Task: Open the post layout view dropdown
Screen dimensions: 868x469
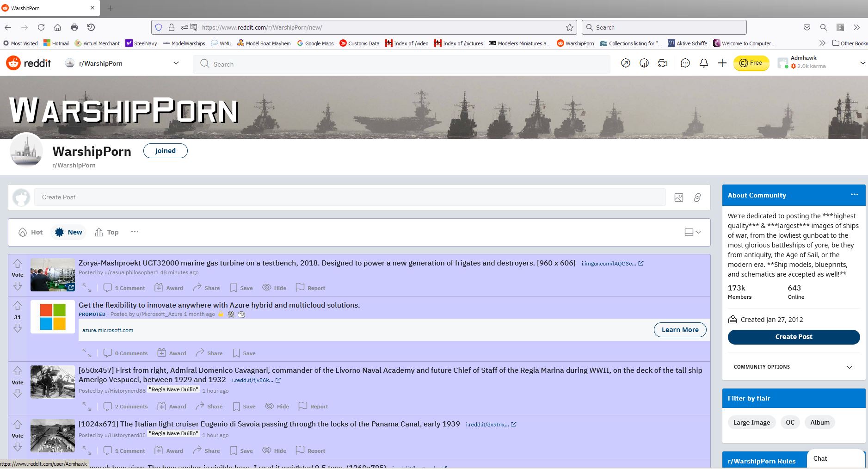Action: point(693,232)
